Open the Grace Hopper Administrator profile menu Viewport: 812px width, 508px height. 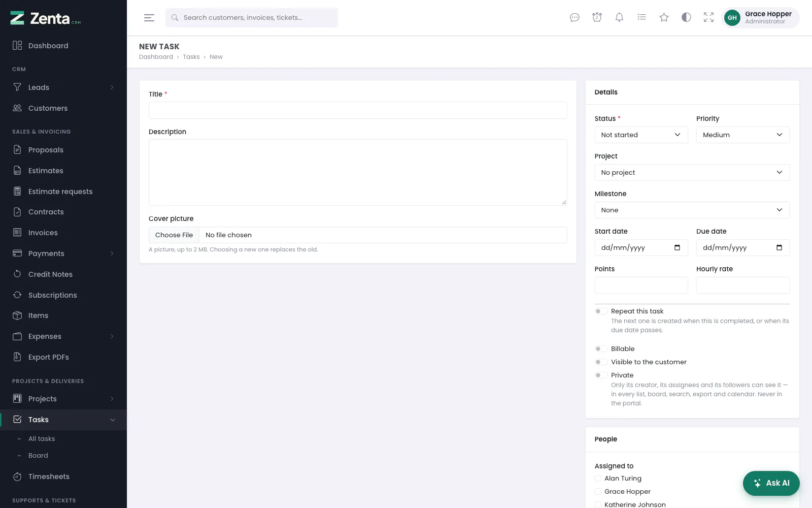click(x=760, y=18)
